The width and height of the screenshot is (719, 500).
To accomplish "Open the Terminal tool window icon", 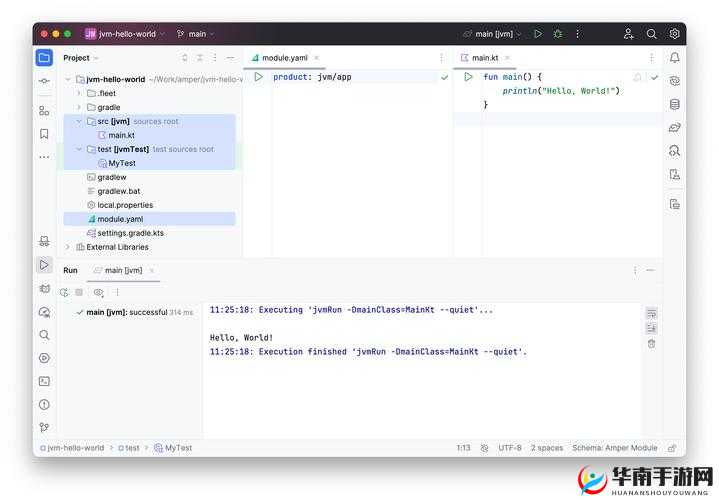I will [44, 381].
